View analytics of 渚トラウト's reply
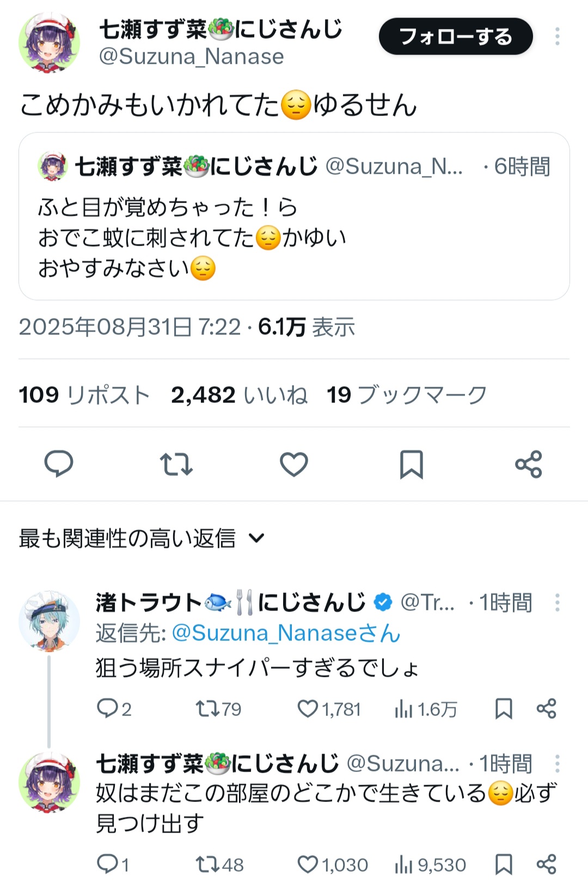 click(x=403, y=709)
